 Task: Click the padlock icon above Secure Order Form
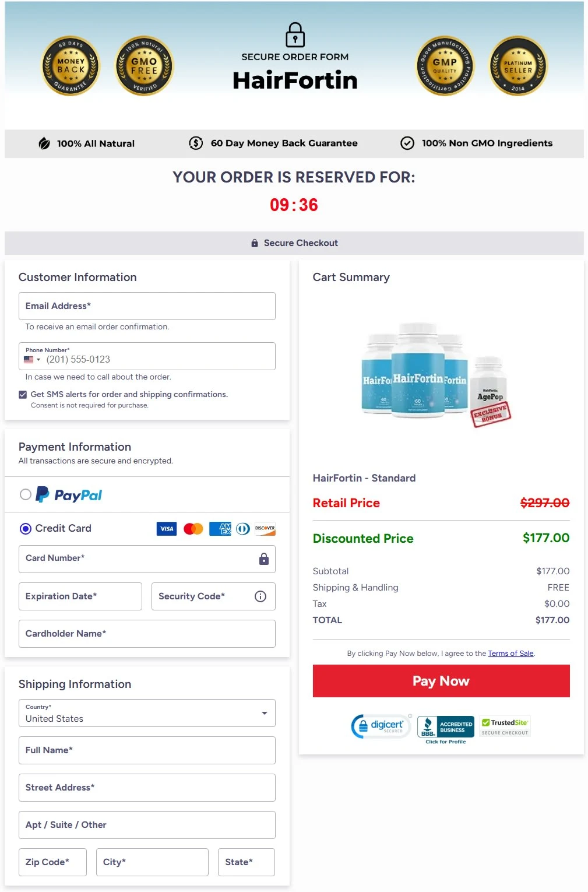[294, 35]
